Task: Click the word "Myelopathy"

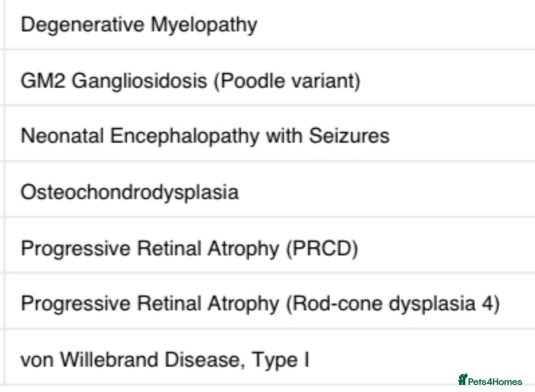Action: pos(204,24)
